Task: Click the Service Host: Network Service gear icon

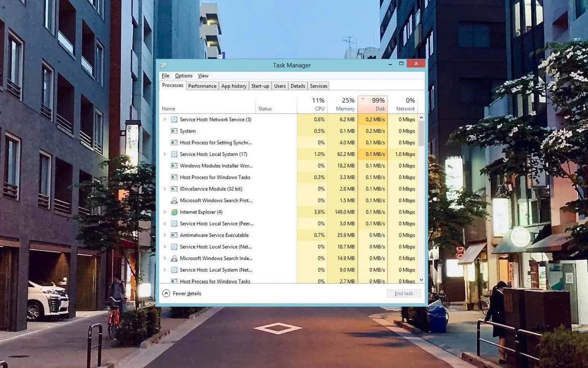Action: [174, 120]
